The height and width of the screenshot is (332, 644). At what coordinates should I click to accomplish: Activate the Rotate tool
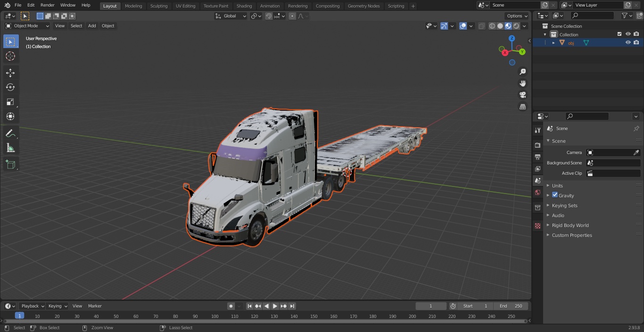coord(10,87)
